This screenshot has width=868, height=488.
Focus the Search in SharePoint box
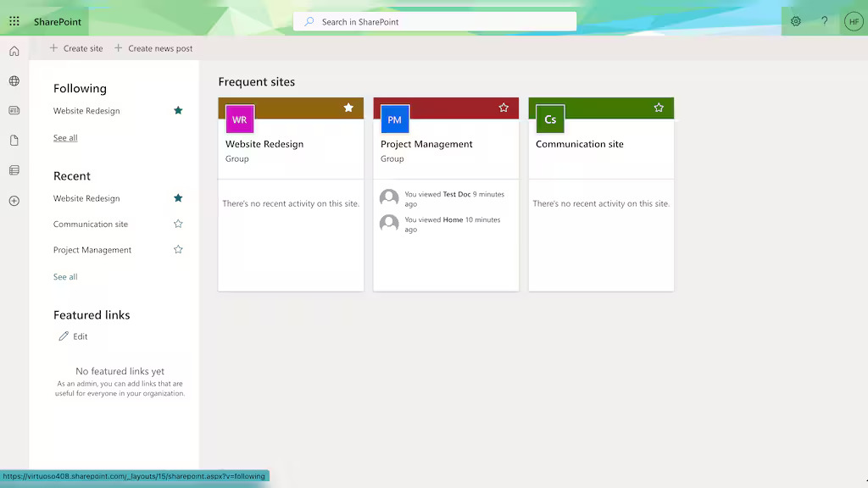click(435, 21)
